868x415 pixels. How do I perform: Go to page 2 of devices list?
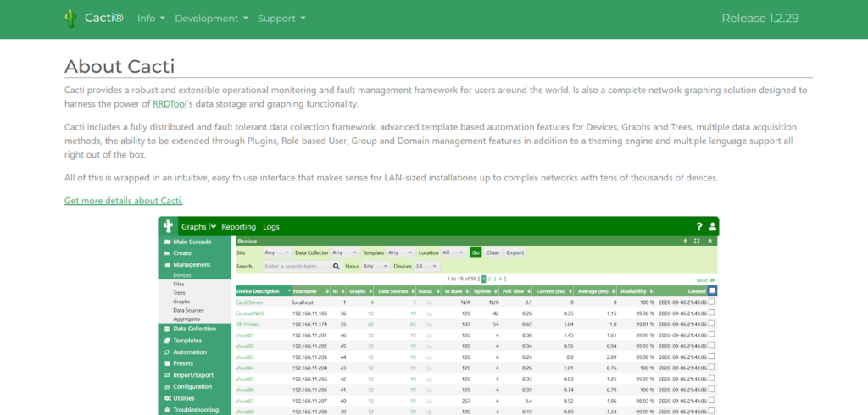click(489, 279)
